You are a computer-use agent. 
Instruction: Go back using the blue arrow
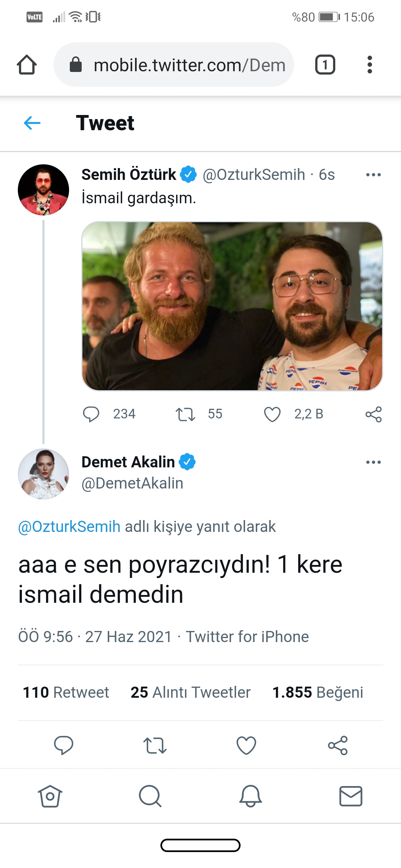(x=32, y=123)
